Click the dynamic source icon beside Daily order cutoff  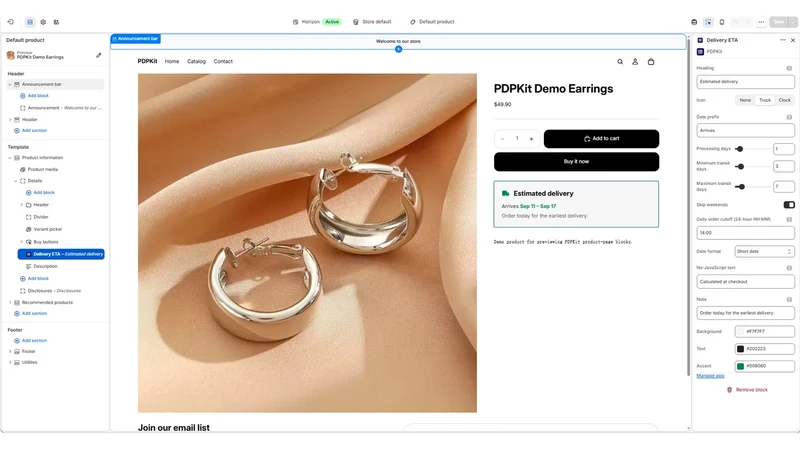tap(789, 219)
